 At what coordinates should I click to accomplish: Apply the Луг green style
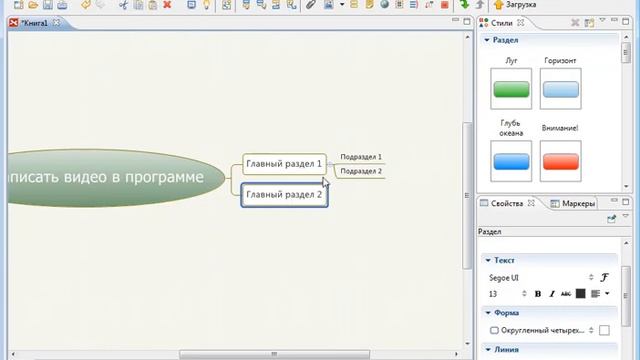tap(511, 89)
